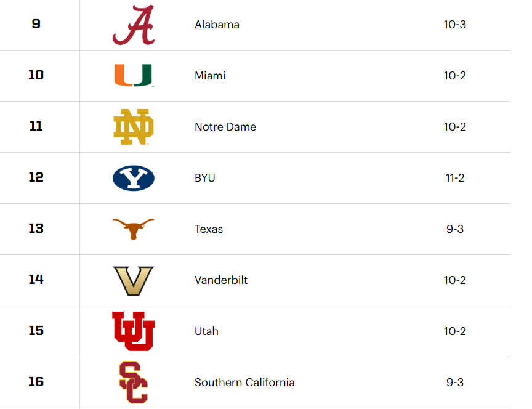Click the Miami team name

pos(210,76)
